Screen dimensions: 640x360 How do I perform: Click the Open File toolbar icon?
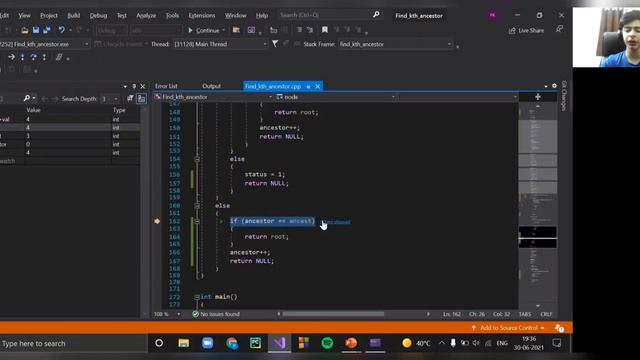pyautogui.click(x=25, y=30)
